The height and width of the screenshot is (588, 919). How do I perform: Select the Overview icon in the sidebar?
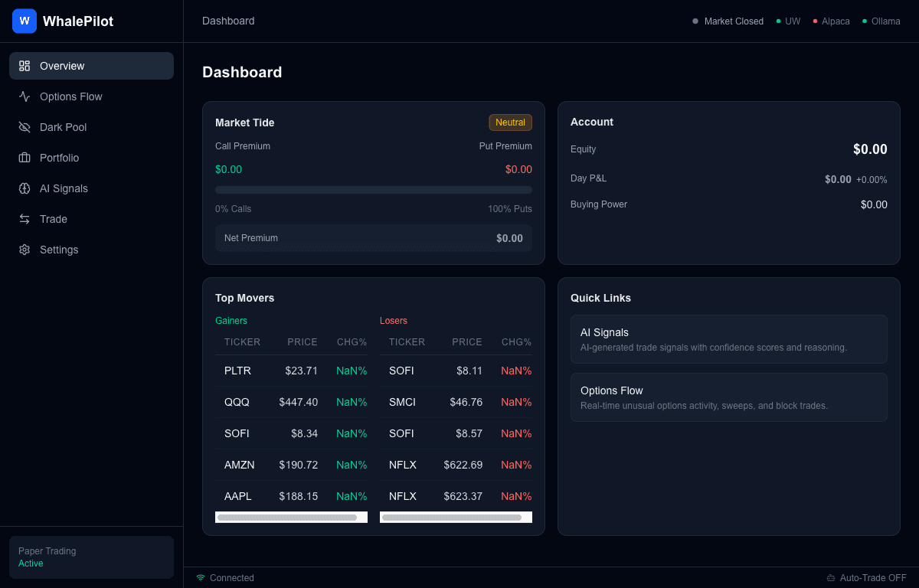click(24, 66)
